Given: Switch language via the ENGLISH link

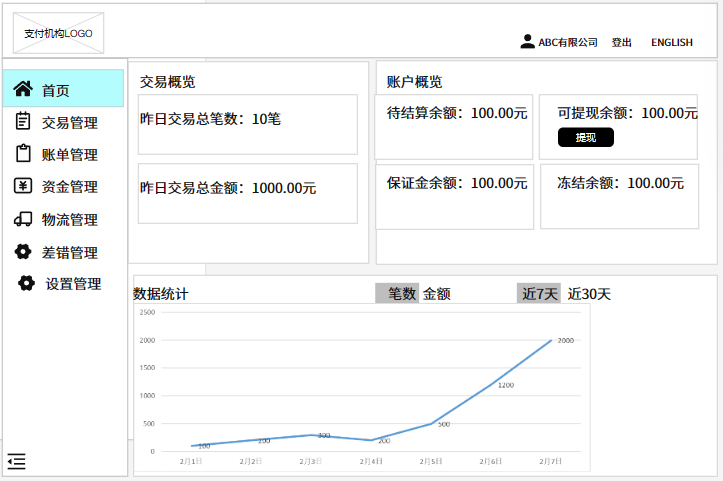Looking at the screenshot, I should tap(672, 42).
